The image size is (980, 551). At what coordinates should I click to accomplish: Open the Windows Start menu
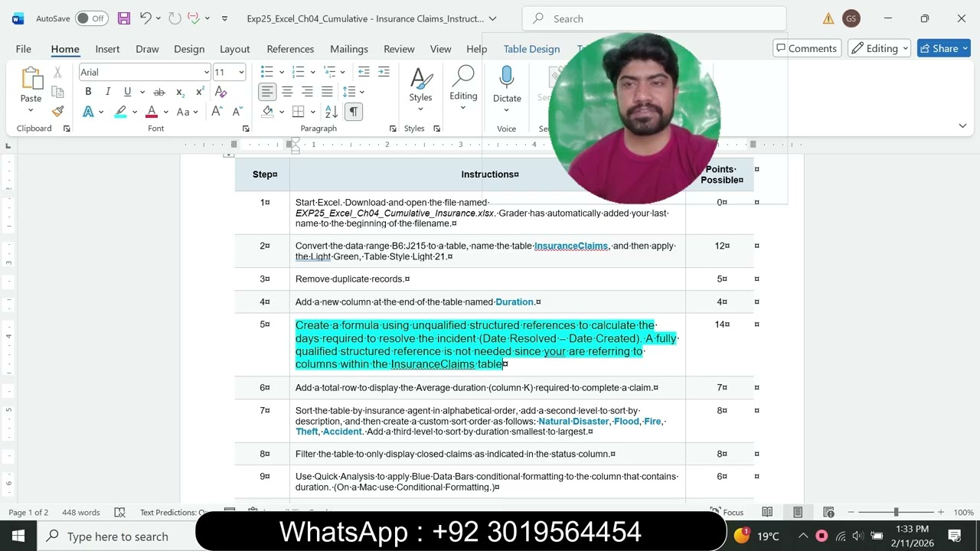[18, 536]
